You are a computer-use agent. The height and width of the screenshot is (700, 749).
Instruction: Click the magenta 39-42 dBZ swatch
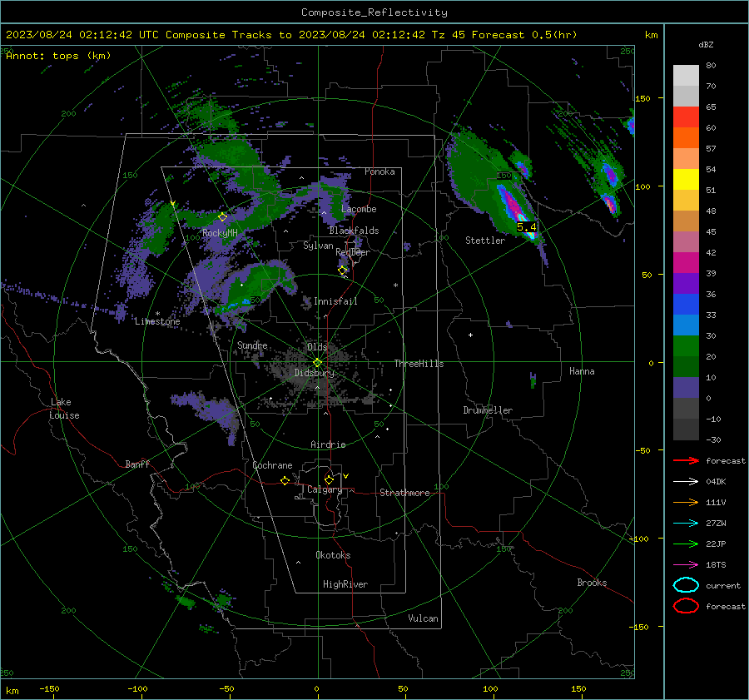pyautogui.click(x=686, y=263)
